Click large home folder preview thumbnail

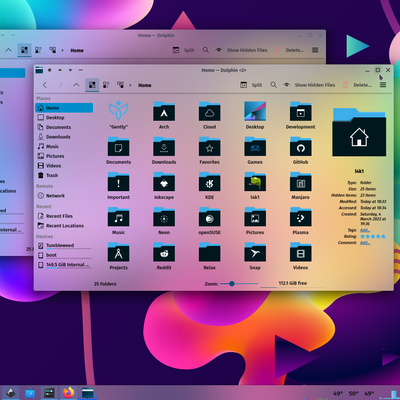pos(359,132)
